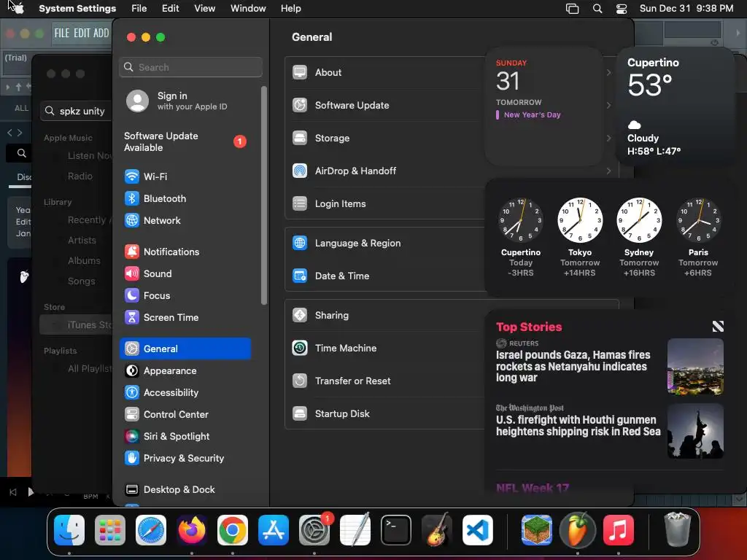Image resolution: width=747 pixels, height=560 pixels.
Task: Click the Sunday 31 calendar widget
Action: [544, 106]
